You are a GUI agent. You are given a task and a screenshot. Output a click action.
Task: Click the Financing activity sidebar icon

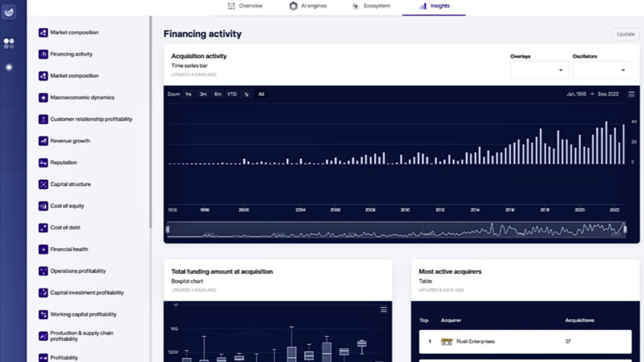coord(43,54)
